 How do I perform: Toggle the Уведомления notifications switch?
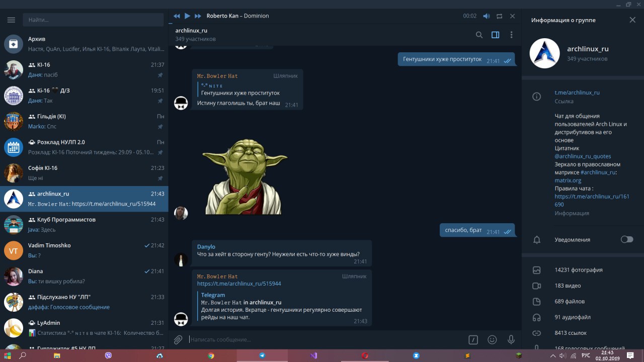627,239
